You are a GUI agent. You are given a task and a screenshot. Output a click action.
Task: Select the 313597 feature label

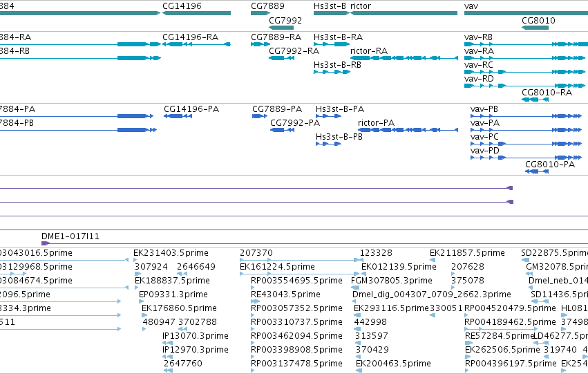click(x=372, y=336)
